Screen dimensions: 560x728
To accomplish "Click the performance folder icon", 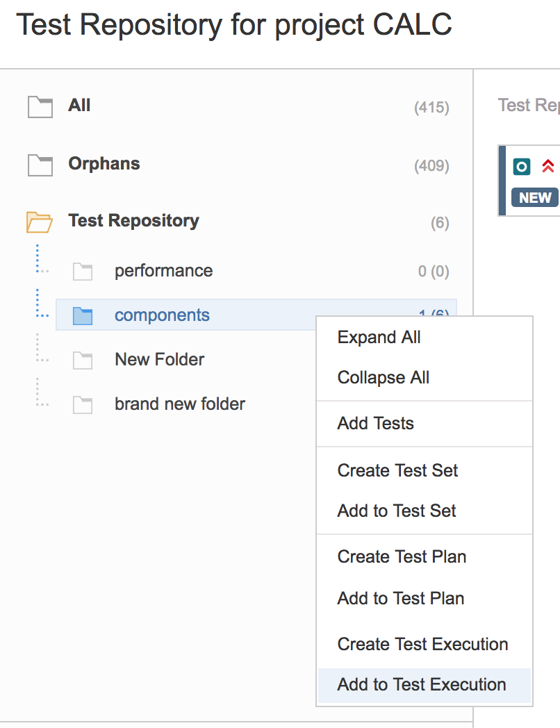I will [x=83, y=272].
